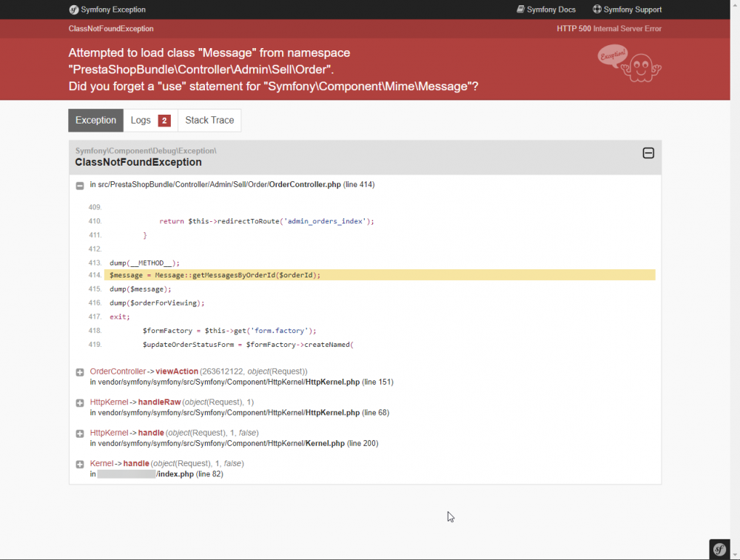Open the Stack Trace tab
This screenshot has height=560, width=740.
pyautogui.click(x=209, y=121)
